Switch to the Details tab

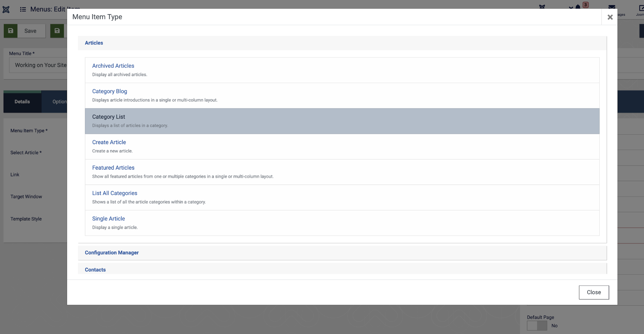pyautogui.click(x=22, y=102)
